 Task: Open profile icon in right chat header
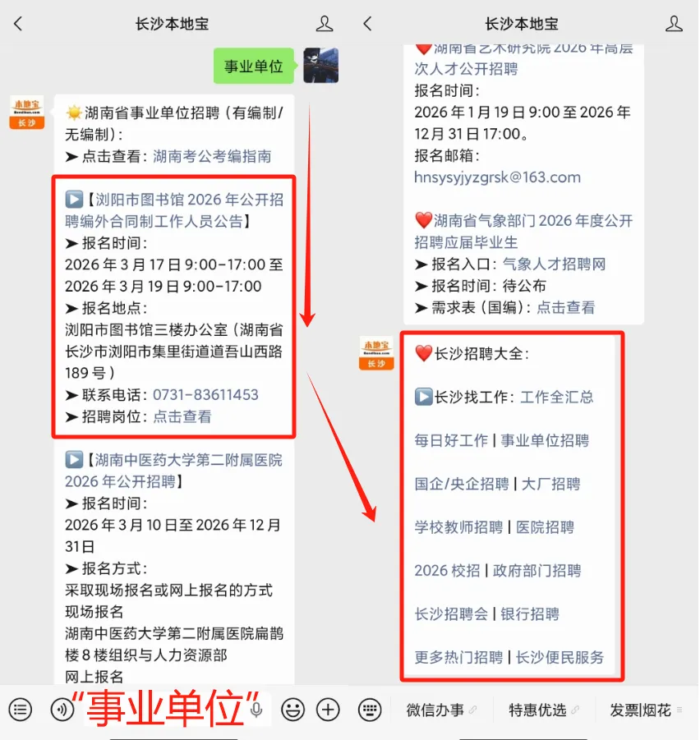click(x=674, y=24)
